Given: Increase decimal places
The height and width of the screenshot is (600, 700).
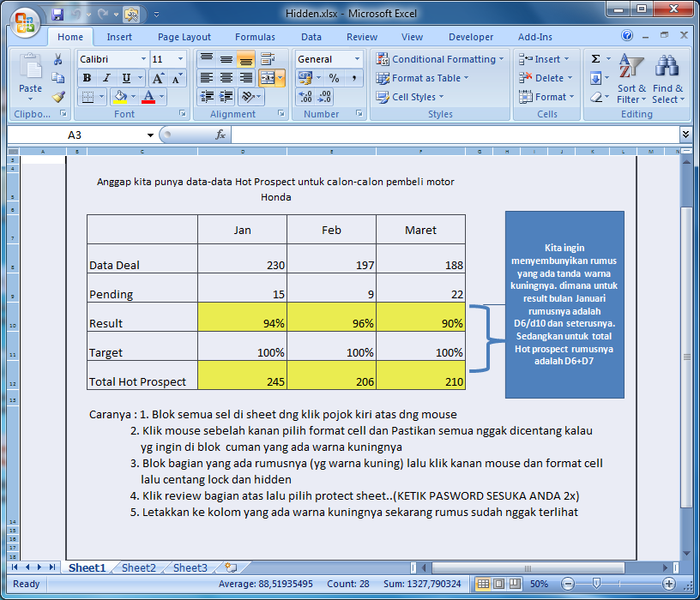Looking at the screenshot, I should pos(305,97).
